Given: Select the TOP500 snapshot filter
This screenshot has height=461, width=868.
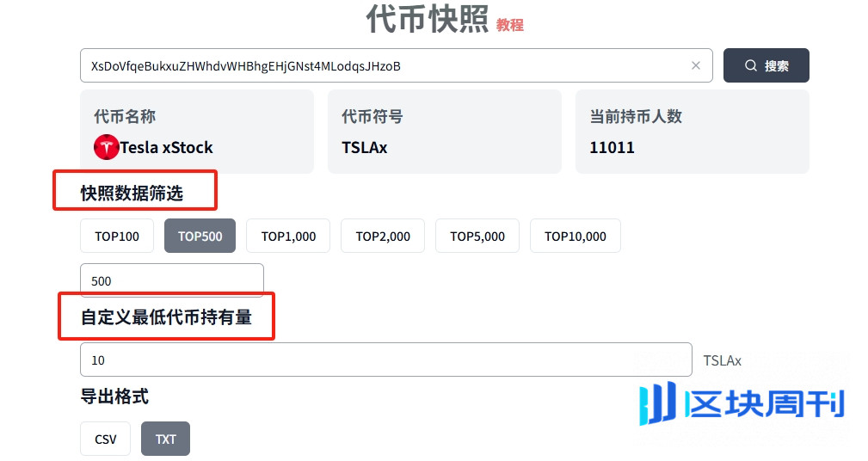Looking at the screenshot, I should click(x=200, y=236).
